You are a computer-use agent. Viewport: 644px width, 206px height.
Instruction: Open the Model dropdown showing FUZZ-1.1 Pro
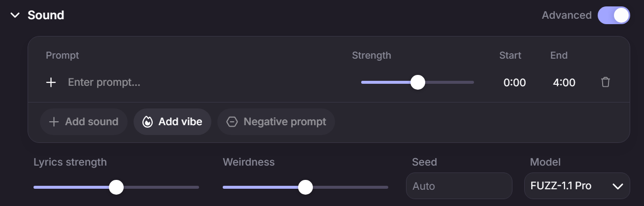(x=577, y=186)
